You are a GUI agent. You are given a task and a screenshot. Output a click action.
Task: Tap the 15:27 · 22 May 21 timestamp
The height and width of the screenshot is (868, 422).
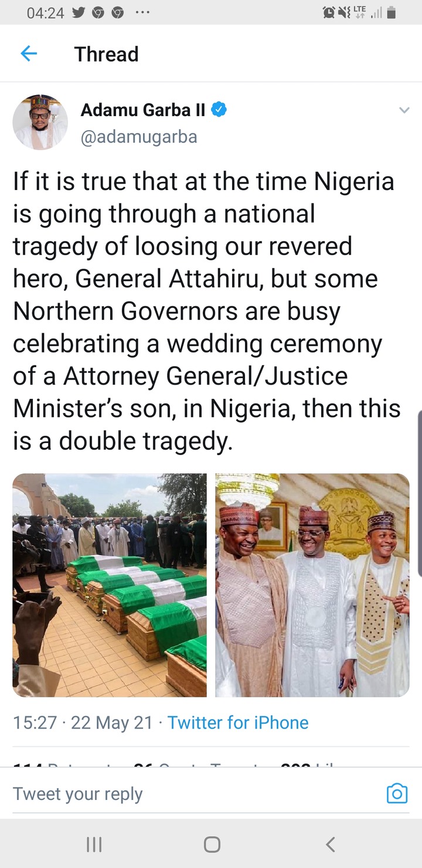click(x=83, y=723)
